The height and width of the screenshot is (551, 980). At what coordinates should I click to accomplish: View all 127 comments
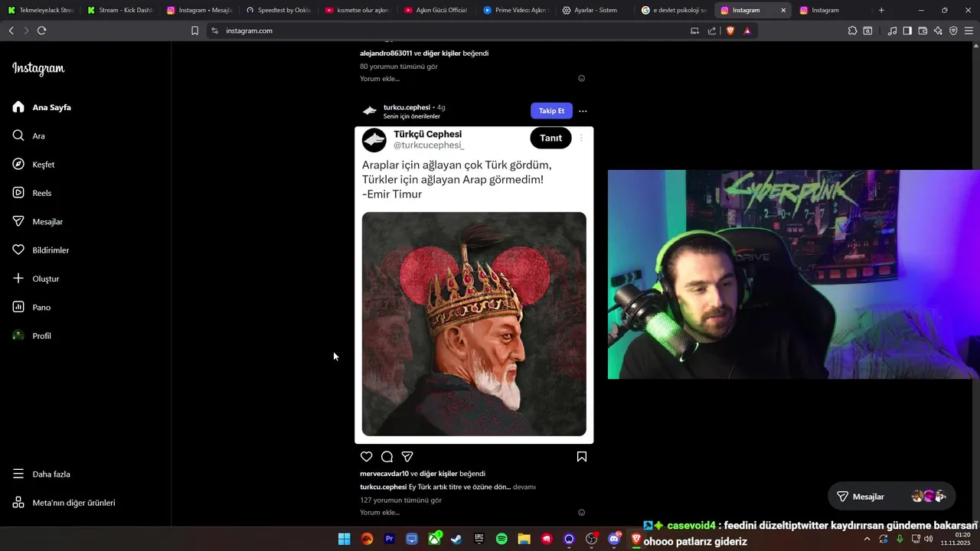point(401,500)
